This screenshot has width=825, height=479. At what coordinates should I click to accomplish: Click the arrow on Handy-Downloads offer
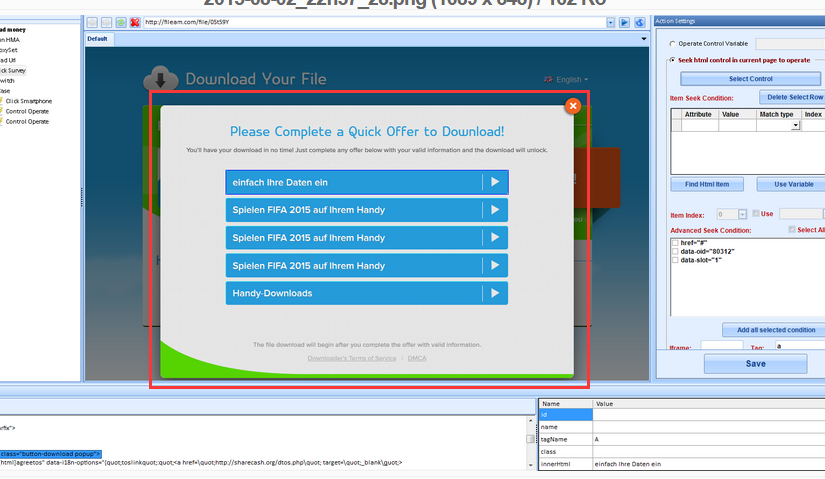click(x=494, y=293)
